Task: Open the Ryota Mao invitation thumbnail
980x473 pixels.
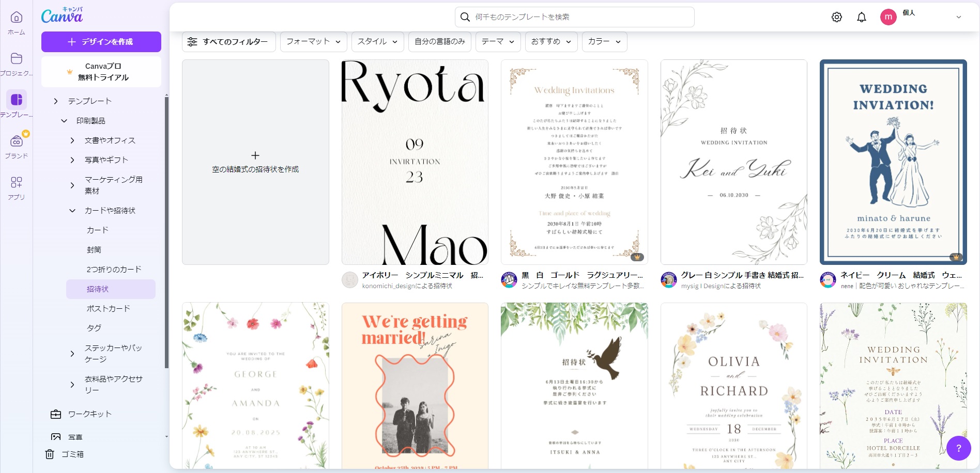Action: pos(415,162)
